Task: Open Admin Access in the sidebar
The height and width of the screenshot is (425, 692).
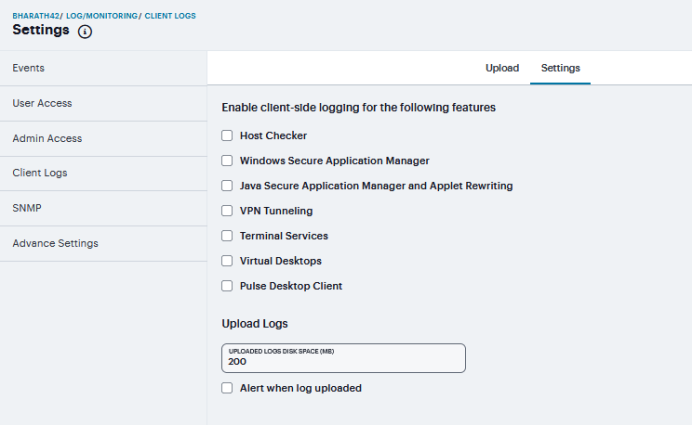Action: [x=104, y=139]
